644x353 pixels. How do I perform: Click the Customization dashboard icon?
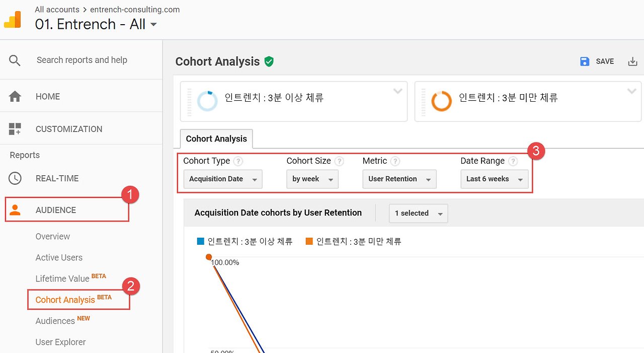coord(15,129)
